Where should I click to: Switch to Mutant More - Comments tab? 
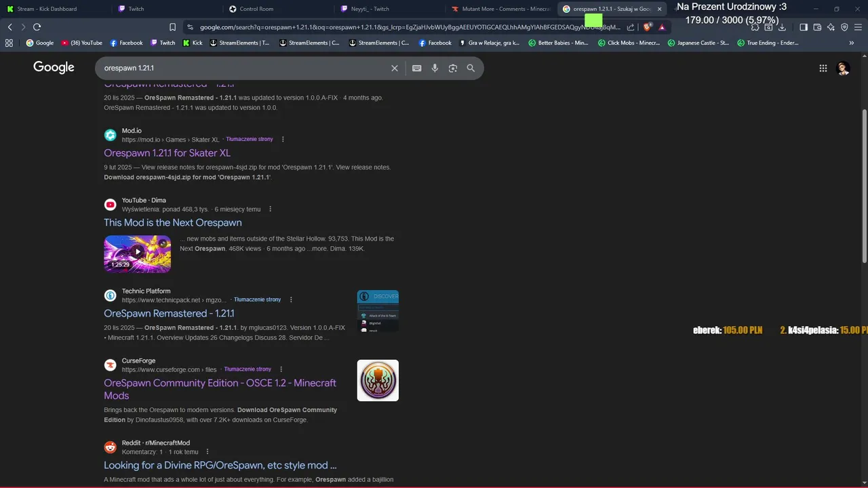(502, 9)
